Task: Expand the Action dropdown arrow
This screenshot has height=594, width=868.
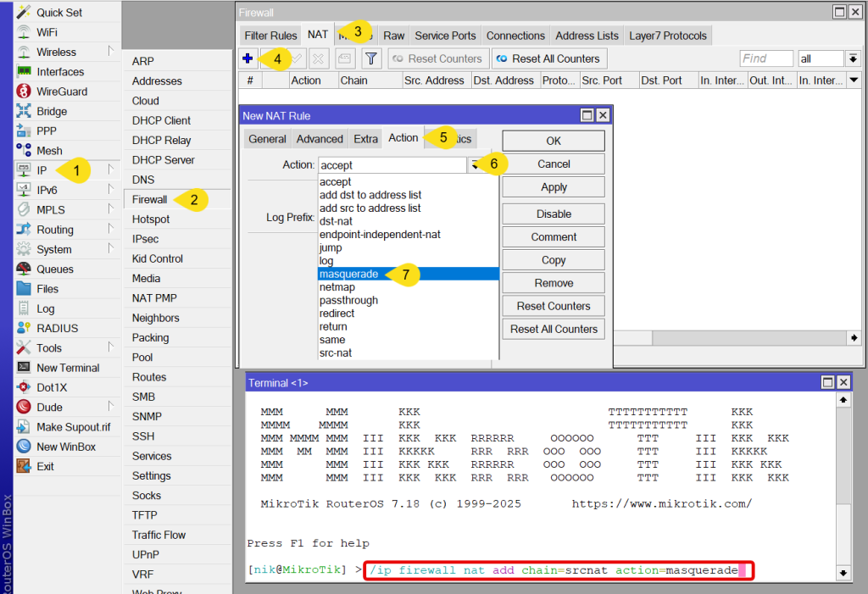Action: 476,165
